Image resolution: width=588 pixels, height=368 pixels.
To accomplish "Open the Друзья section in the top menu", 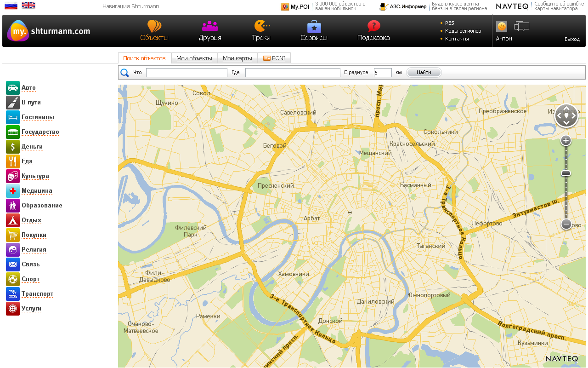I will (x=210, y=31).
